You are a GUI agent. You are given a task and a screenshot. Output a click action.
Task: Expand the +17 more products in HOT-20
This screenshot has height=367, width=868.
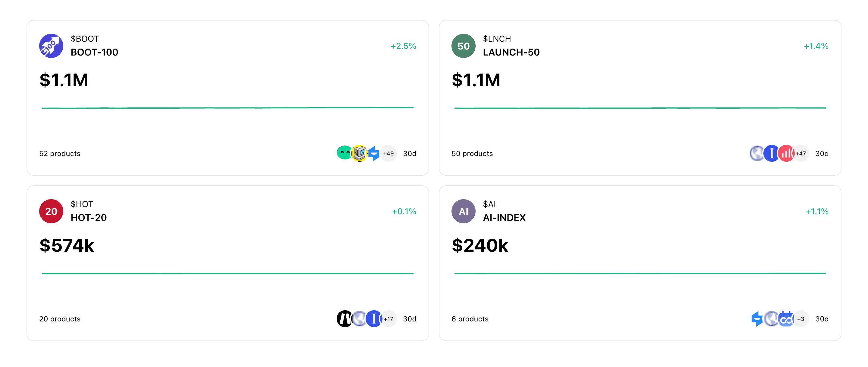pyautogui.click(x=388, y=318)
